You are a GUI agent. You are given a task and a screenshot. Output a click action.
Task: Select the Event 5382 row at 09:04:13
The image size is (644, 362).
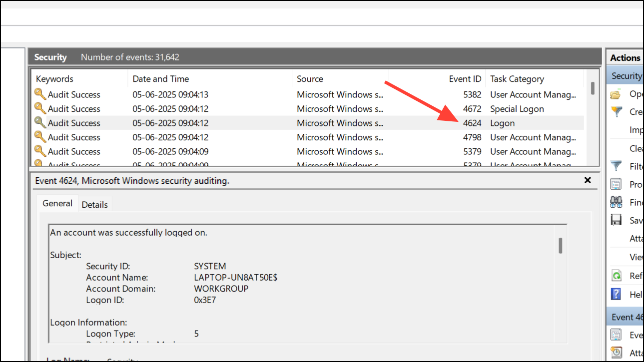[308, 94]
